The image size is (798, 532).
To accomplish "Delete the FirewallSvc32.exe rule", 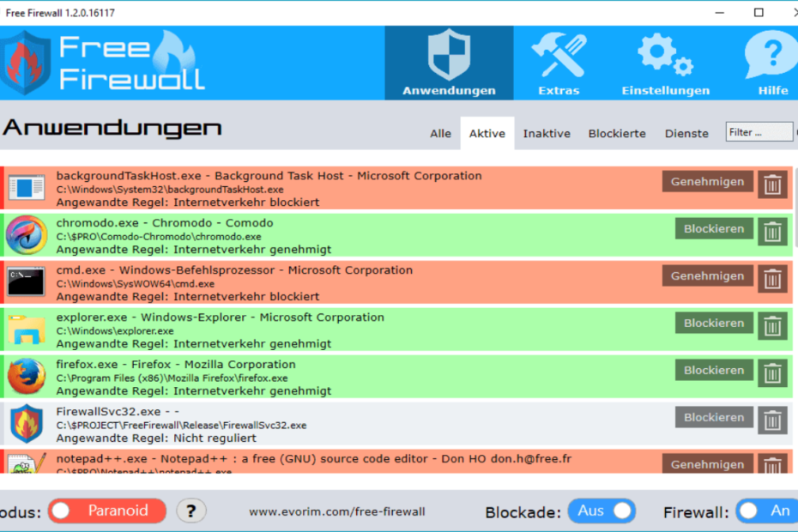I will 772,420.
